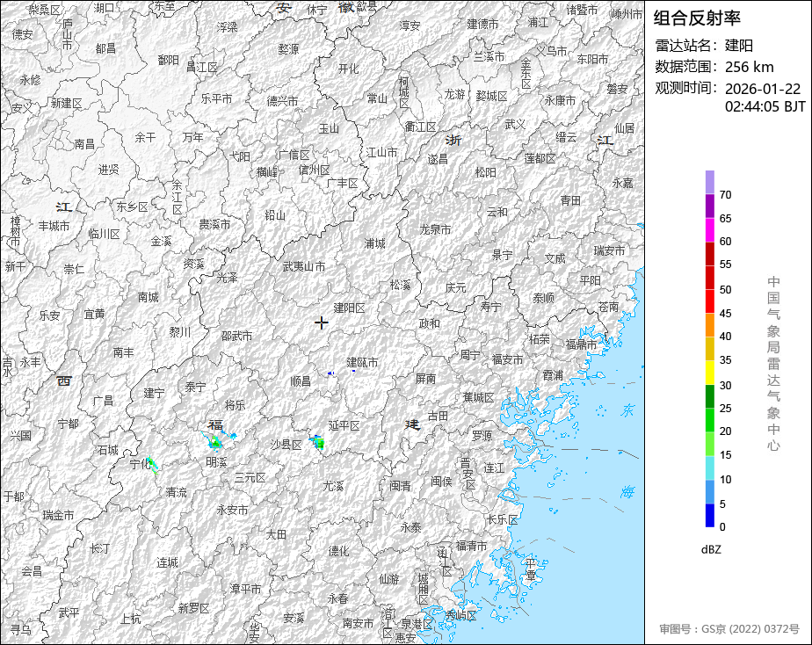The image size is (812, 645).
Task: Click the 广丰区 map label
Action: coord(343,183)
